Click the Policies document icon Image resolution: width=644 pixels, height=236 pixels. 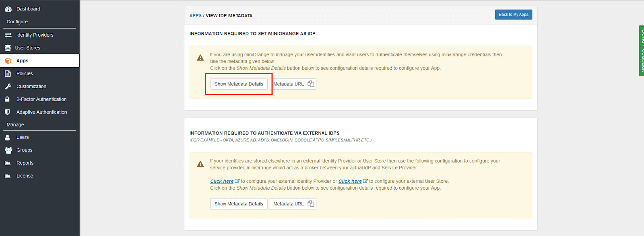coord(8,74)
